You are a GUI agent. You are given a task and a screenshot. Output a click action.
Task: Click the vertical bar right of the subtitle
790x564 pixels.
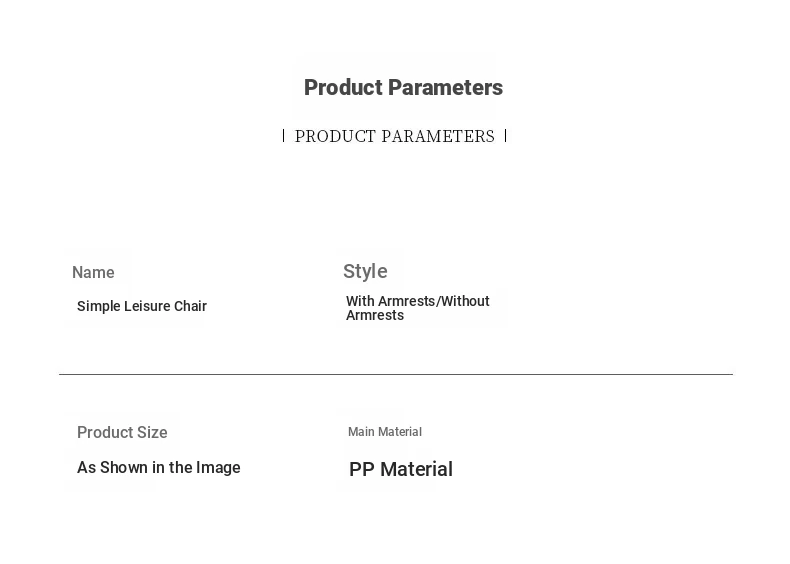tap(506, 136)
